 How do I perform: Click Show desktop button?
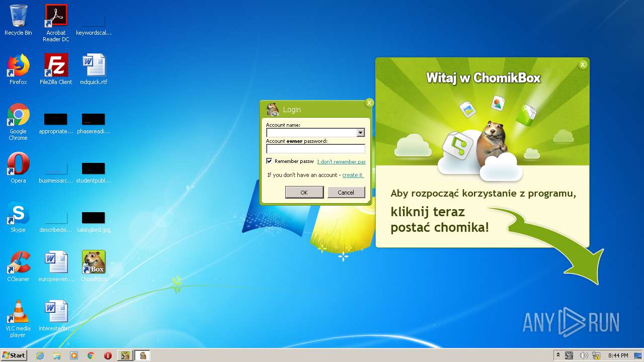point(638,355)
